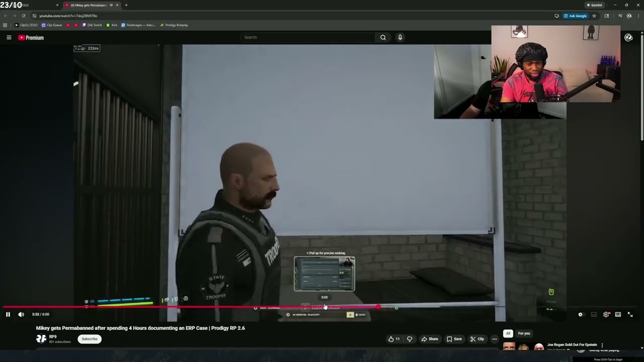Start voice search with the microphone

[x=400, y=37]
